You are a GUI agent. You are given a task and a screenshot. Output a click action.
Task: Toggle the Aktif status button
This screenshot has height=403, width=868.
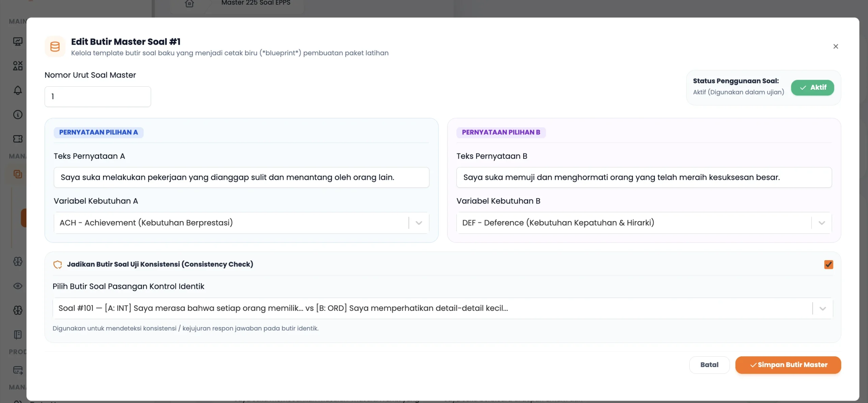click(812, 88)
